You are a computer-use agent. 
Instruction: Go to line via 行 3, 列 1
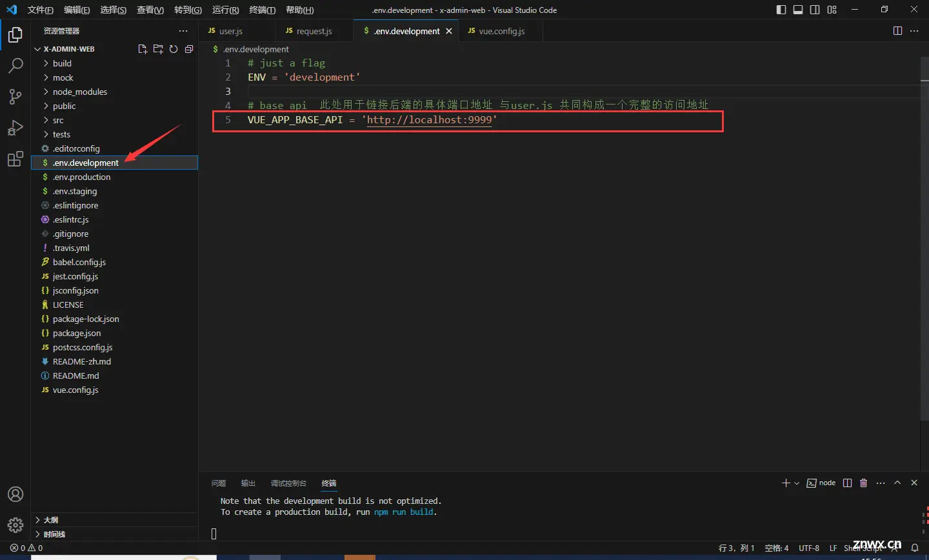pos(737,548)
